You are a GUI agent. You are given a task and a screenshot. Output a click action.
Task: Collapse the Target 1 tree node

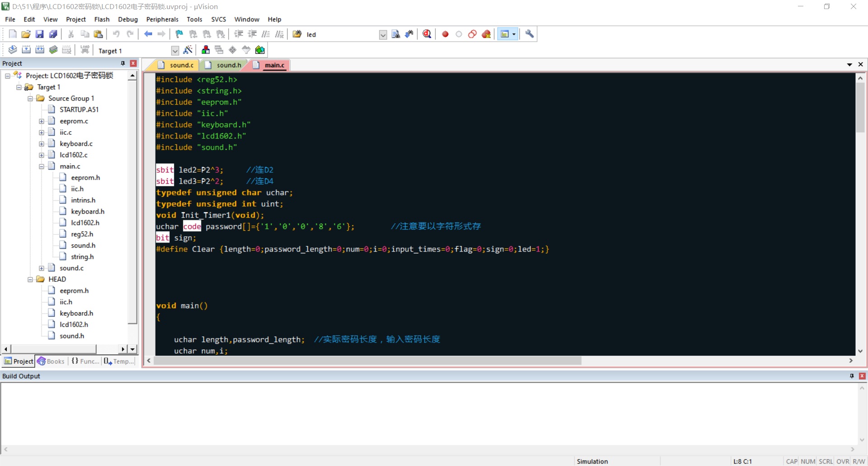19,87
